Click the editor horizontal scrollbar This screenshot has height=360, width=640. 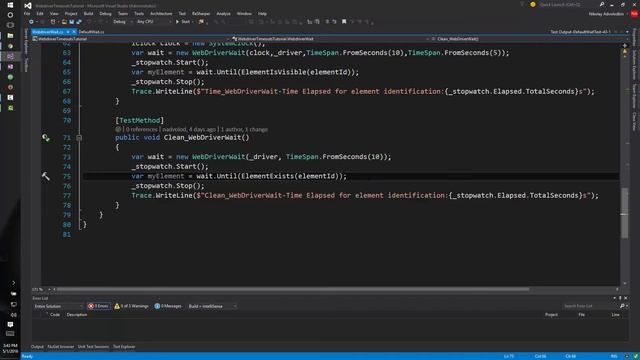pos(293,289)
